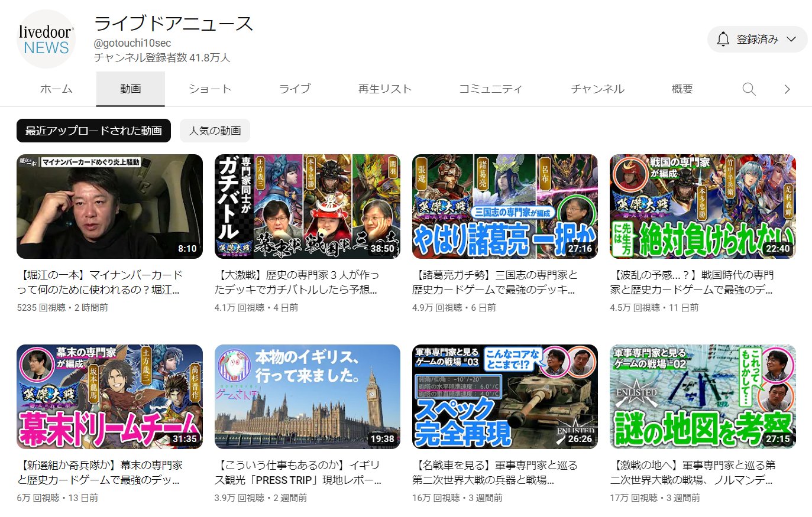Select the 人気の動画 filter chip

pyautogui.click(x=215, y=131)
